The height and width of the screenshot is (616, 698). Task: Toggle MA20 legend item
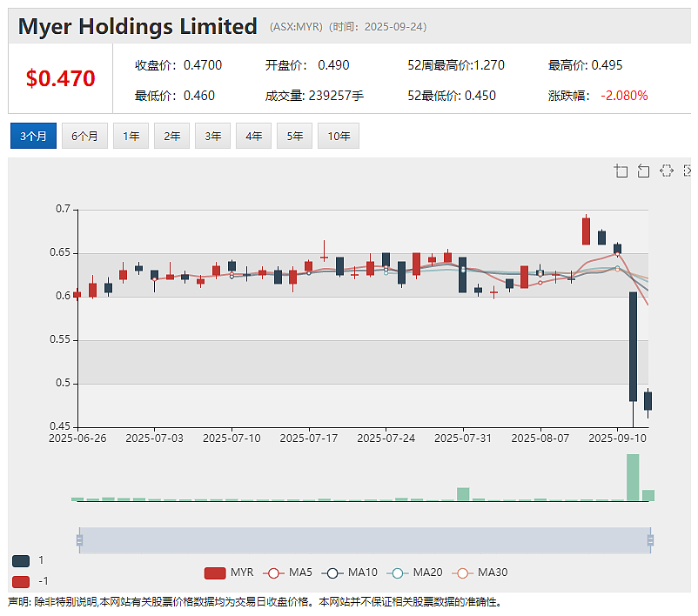point(414,572)
